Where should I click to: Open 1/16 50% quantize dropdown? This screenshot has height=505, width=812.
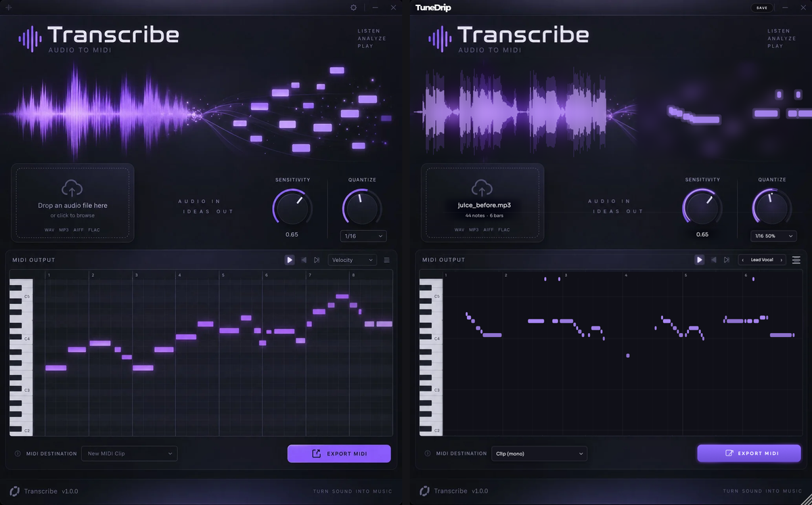pyautogui.click(x=773, y=236)
